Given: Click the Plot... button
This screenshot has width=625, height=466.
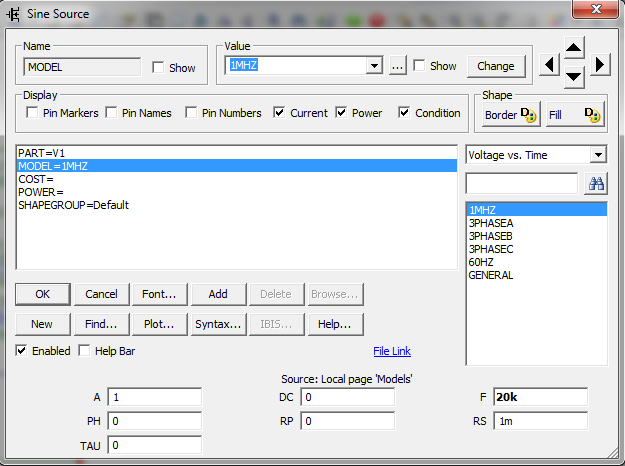Looking at the screenshot, I should (159, 324).
